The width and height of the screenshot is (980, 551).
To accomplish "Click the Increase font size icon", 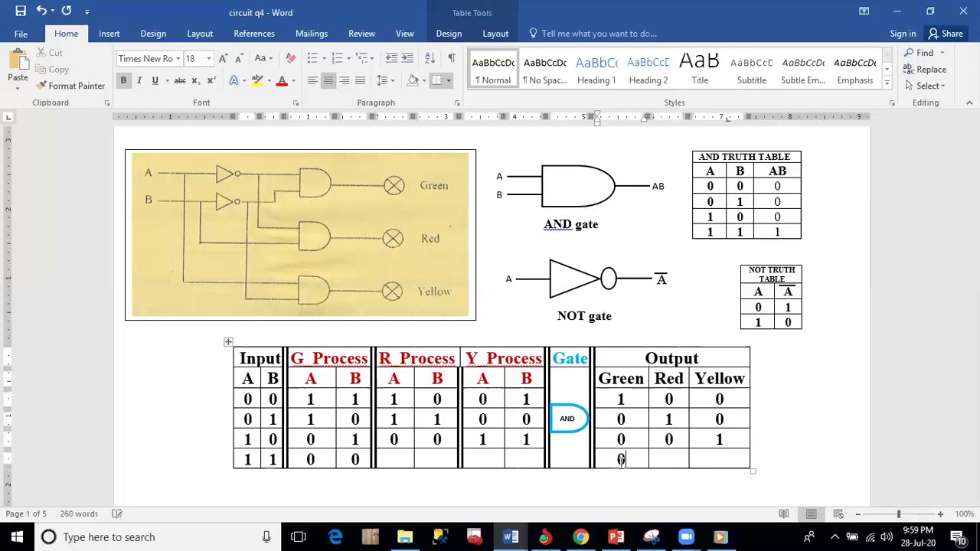I will tap(223, 58).
